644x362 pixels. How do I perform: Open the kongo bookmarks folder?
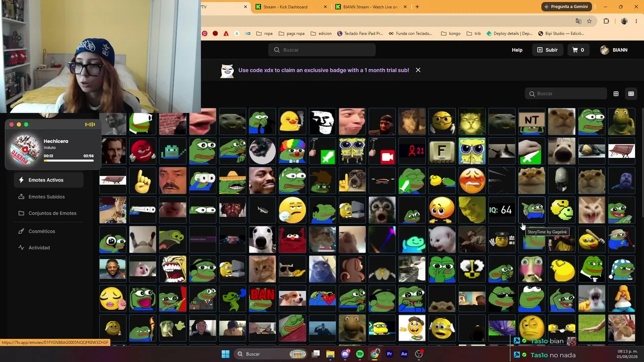450,34
